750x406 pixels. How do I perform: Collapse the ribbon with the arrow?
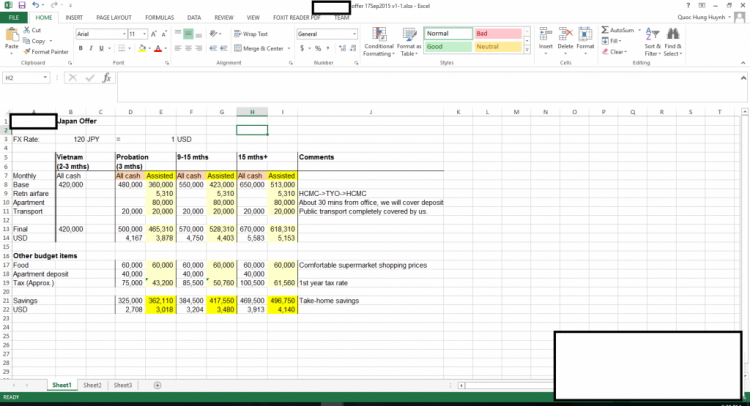[743, 63]
